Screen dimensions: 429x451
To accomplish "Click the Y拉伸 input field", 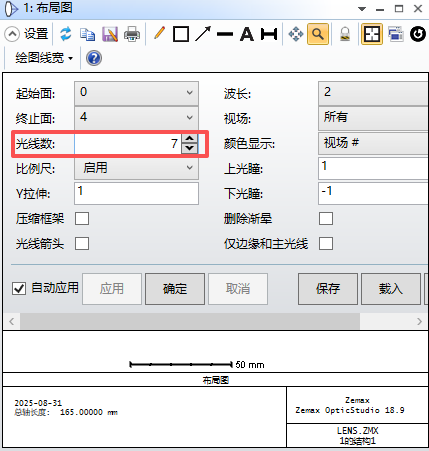I will [136, 193].
